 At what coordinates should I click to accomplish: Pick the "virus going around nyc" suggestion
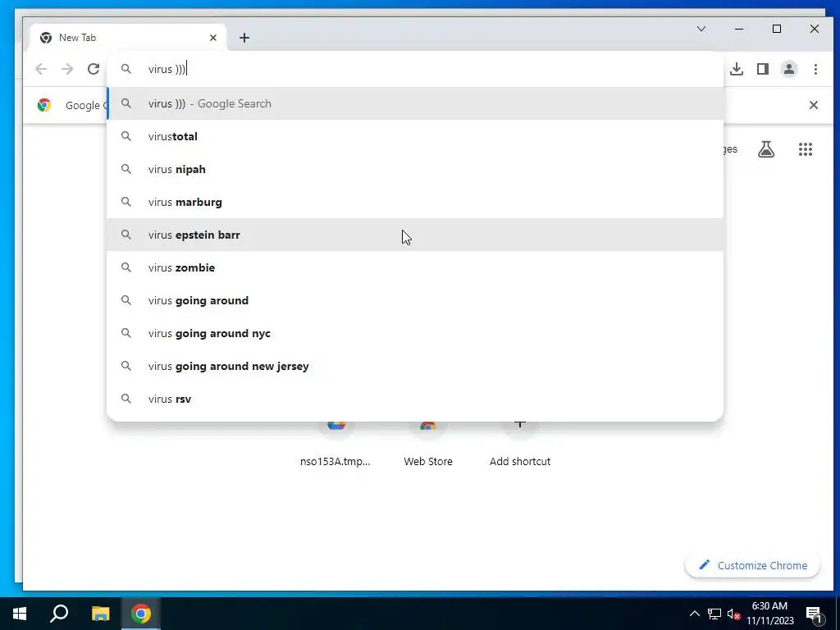tap(414, 333)
